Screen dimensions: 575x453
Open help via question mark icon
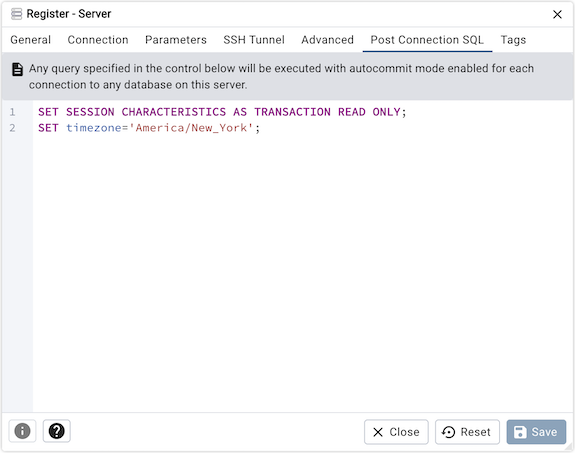tap(56, 431)
